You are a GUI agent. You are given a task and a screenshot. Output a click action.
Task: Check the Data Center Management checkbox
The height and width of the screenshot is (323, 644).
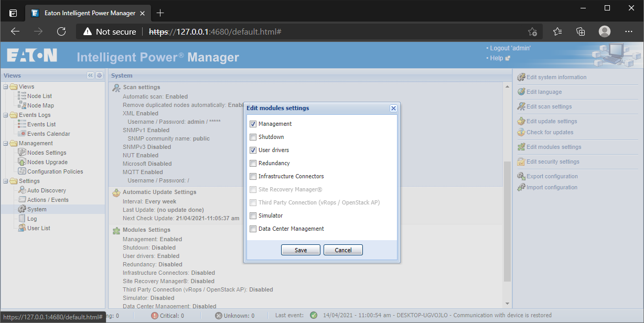coord(253,229)
